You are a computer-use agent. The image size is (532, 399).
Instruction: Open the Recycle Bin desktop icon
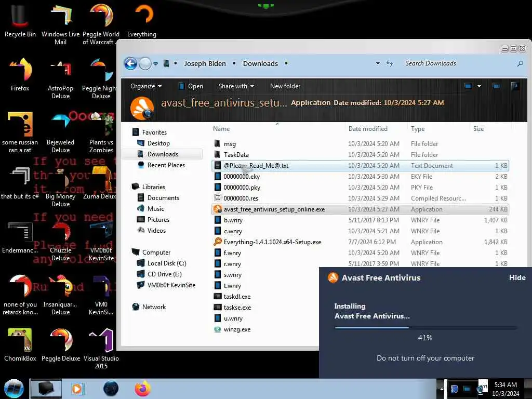click(x=20, y=20)
